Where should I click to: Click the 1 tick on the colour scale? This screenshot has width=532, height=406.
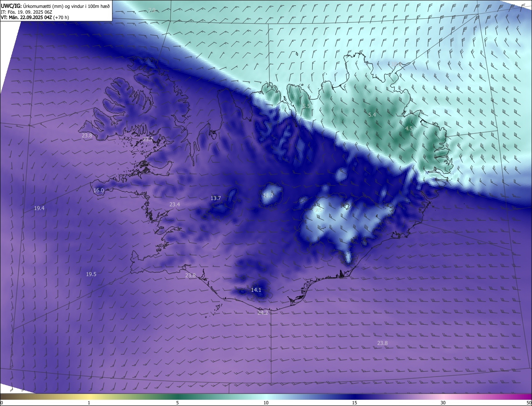pyautogui.click(x=89, y=403)
